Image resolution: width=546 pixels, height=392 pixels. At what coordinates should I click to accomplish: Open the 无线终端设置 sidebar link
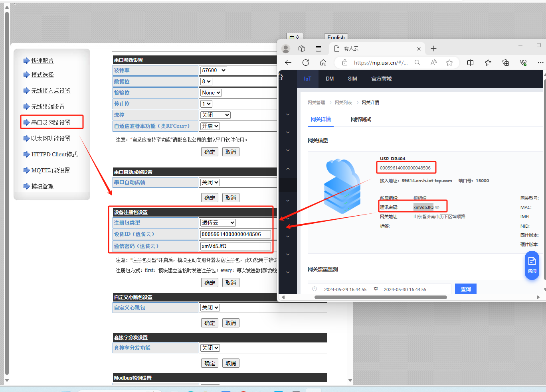(x=48, y=106)
